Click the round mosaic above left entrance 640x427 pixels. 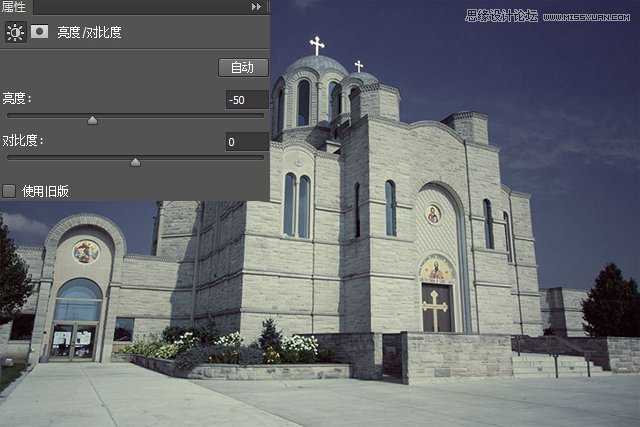(86, 251)
